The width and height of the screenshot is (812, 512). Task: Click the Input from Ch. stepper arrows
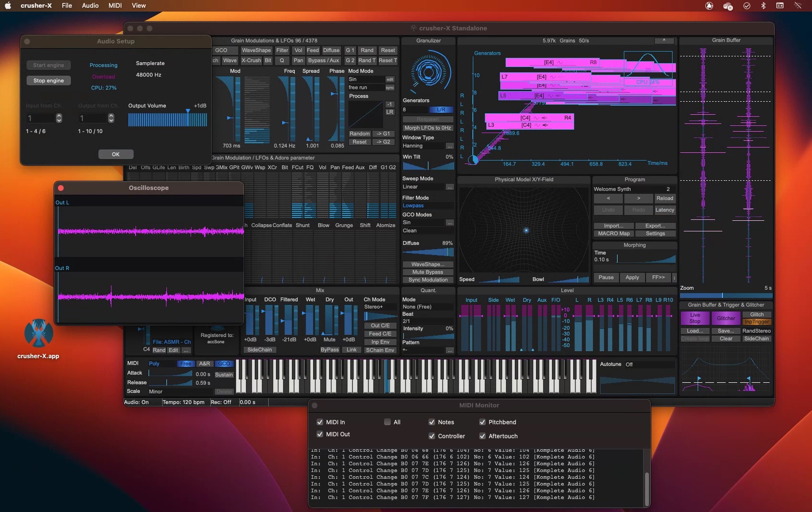(x=59, y=118)
